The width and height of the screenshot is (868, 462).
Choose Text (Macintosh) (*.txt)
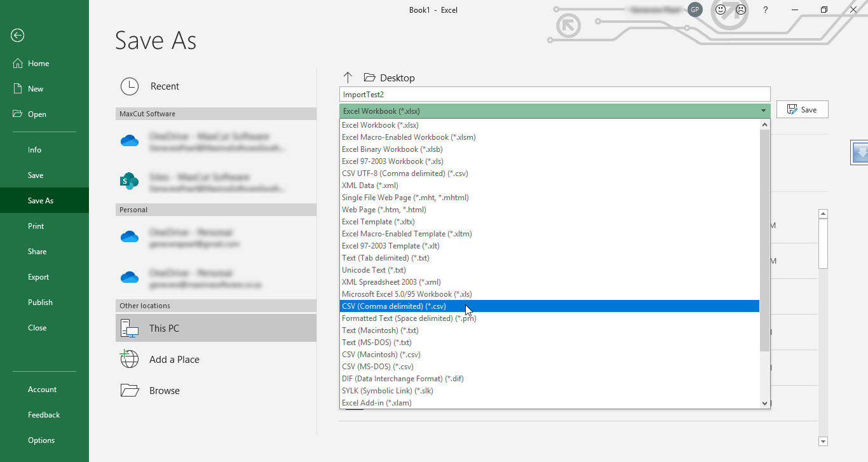tap(550, 330)
